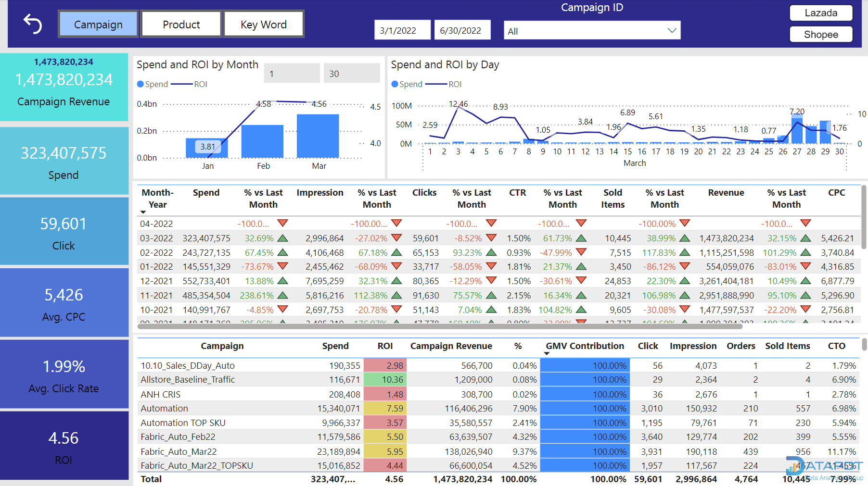Image resolution: width=868 pixels, height=486 pixels.
Task: Click the Month-Year sort arrow
Action: [143, 212]
